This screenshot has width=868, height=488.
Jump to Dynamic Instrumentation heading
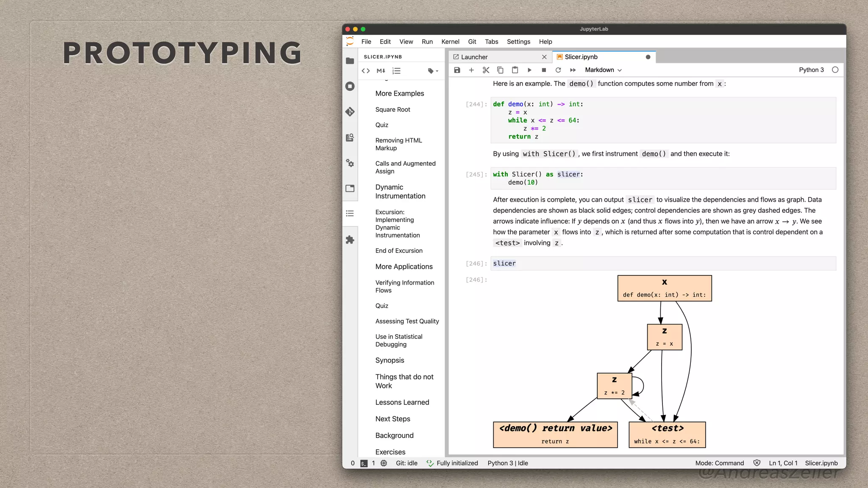tap(400, 191)
